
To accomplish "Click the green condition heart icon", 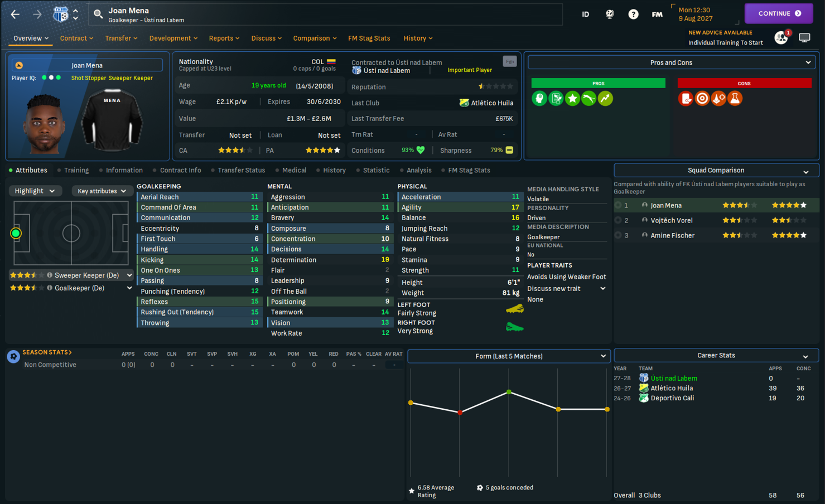I will 421,150.
